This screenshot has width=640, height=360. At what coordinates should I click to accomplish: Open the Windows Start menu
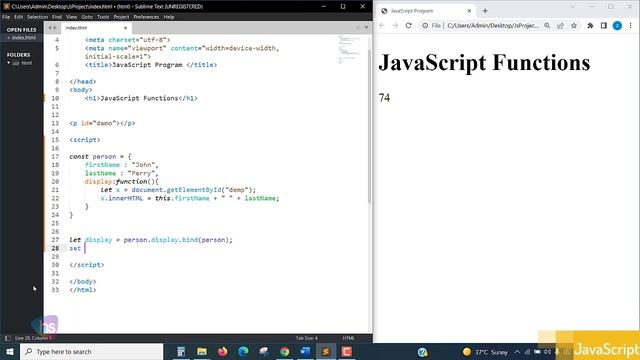pyautogui.click(x=9, y=351)
